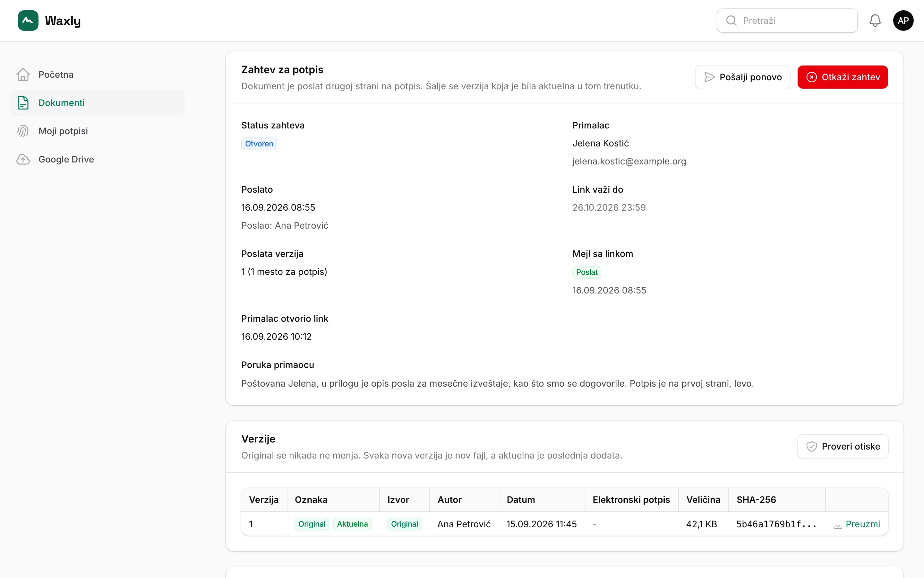
Task: Click the Verzije section heading
Action: click(258, 439)
